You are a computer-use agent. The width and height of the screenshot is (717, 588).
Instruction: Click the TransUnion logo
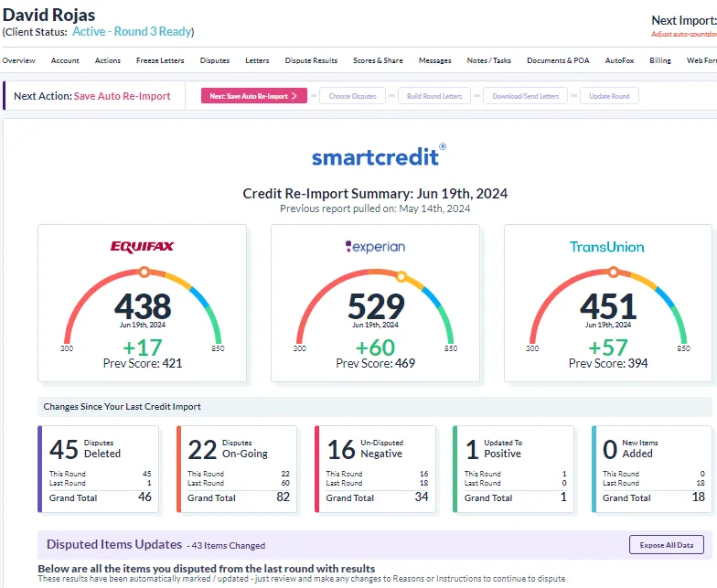607,247
